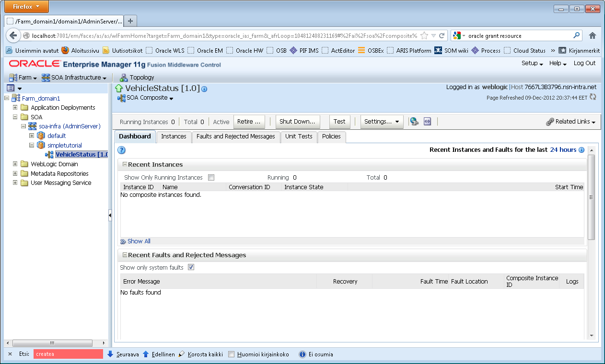Click the Show All link

click(139, 241)
